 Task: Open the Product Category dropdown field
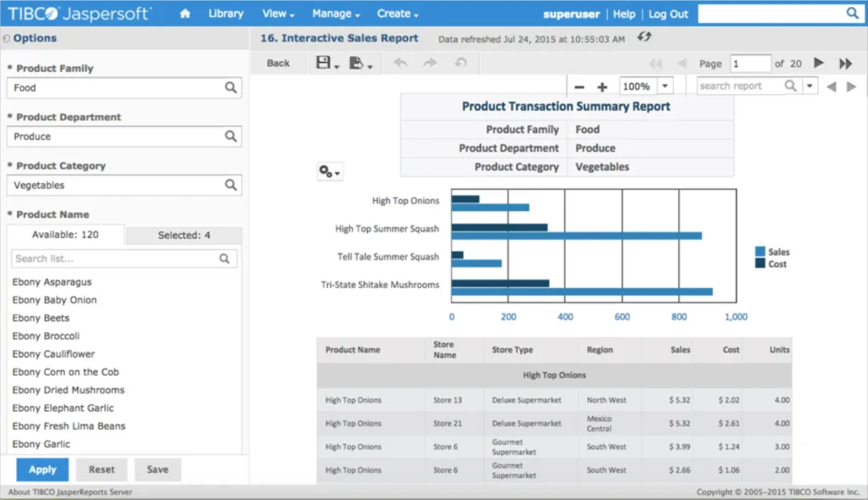tap(124, 185)
